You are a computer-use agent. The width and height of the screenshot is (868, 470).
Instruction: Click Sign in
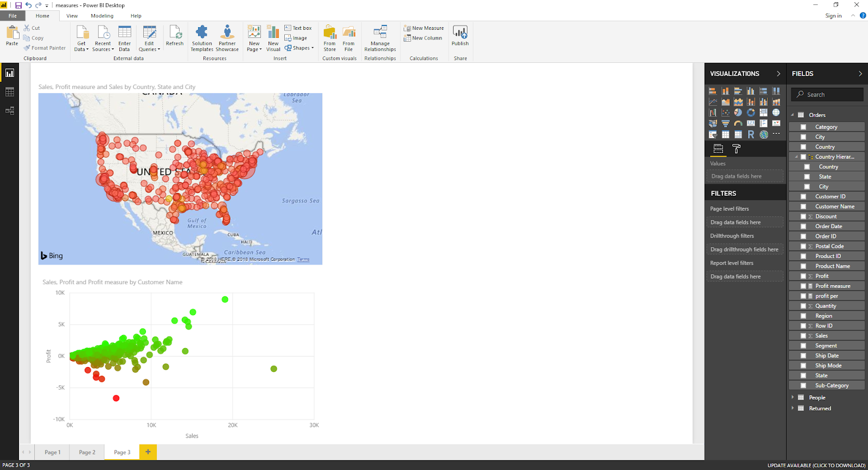point(833,16)
